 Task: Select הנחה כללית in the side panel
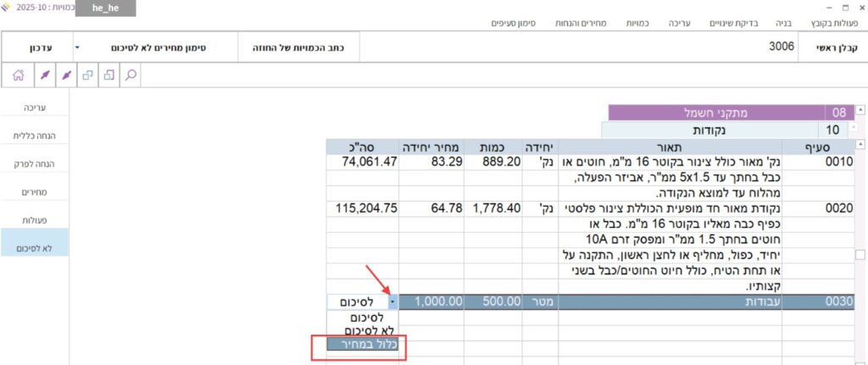pos(35,135)
